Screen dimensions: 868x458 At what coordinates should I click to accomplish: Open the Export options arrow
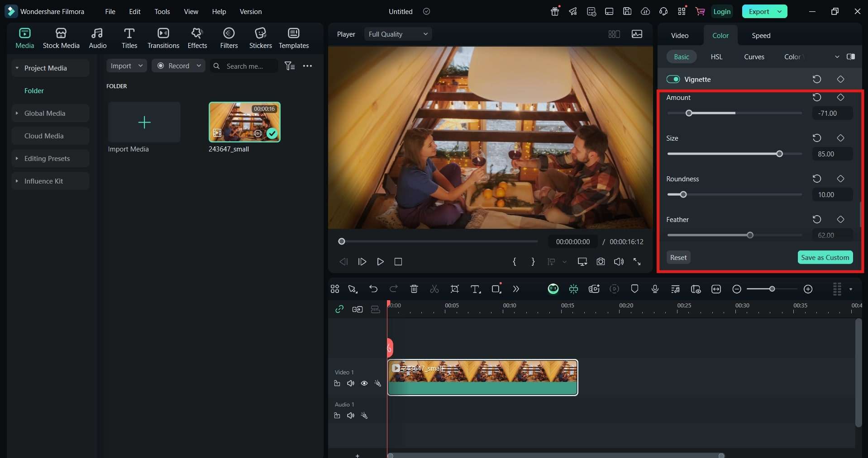tap(780, 11)
